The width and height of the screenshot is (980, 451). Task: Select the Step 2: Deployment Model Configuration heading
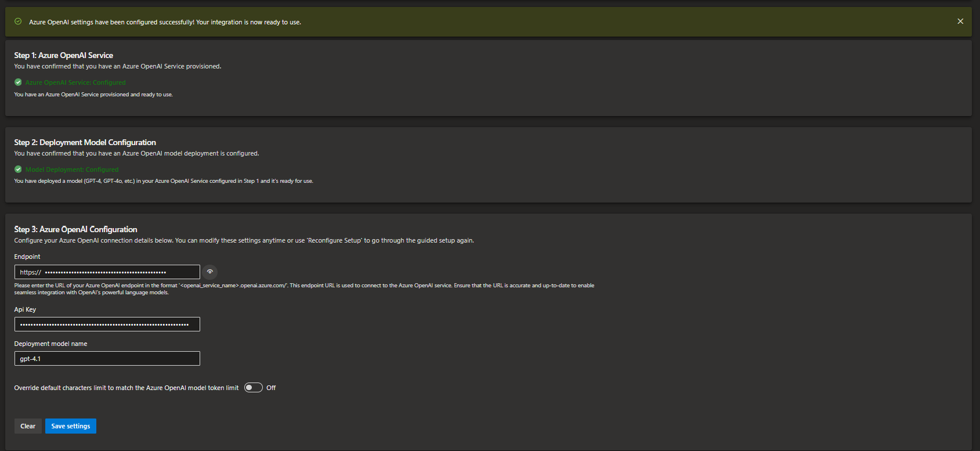click(85, 142)
